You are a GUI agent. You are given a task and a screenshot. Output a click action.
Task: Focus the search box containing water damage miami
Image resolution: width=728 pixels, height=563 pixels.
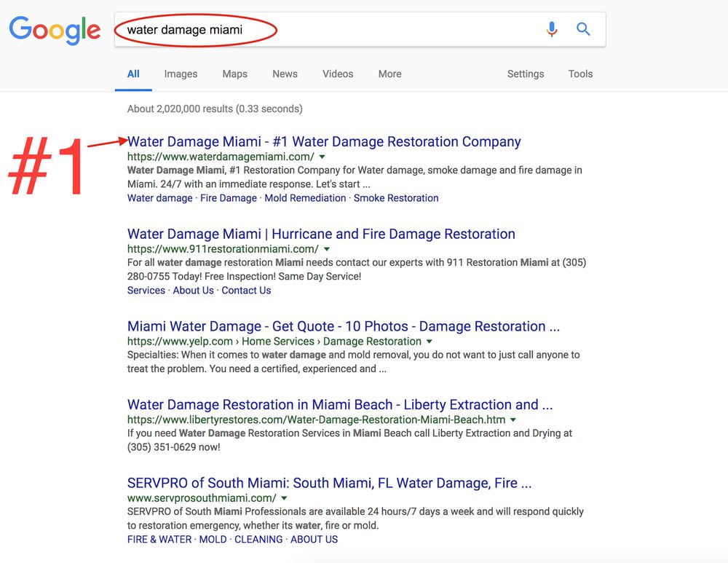point(360,30)
